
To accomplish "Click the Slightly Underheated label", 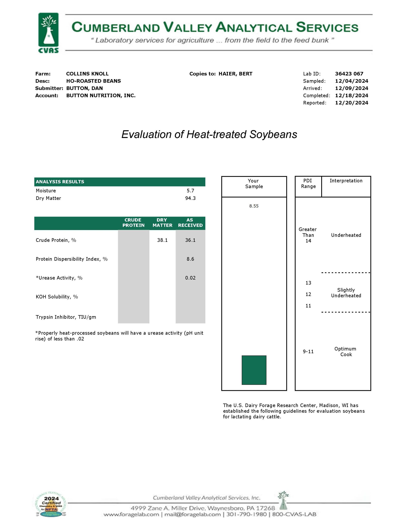I will [346, 293].
